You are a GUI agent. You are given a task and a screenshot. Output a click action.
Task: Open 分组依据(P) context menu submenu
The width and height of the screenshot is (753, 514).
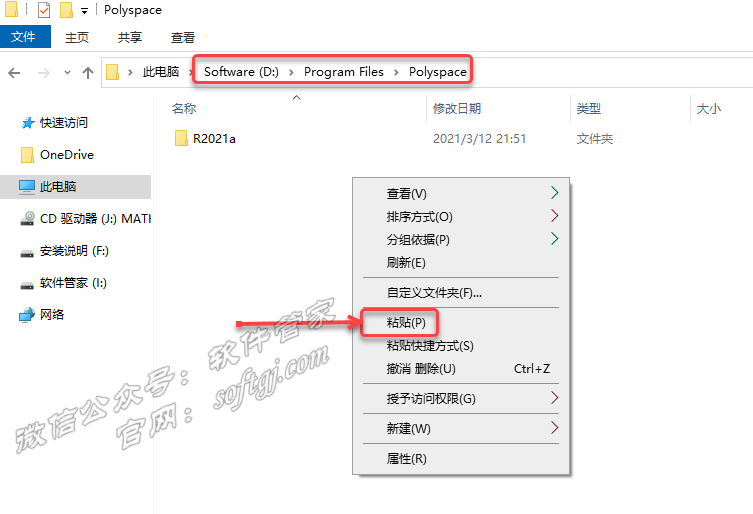461,239
